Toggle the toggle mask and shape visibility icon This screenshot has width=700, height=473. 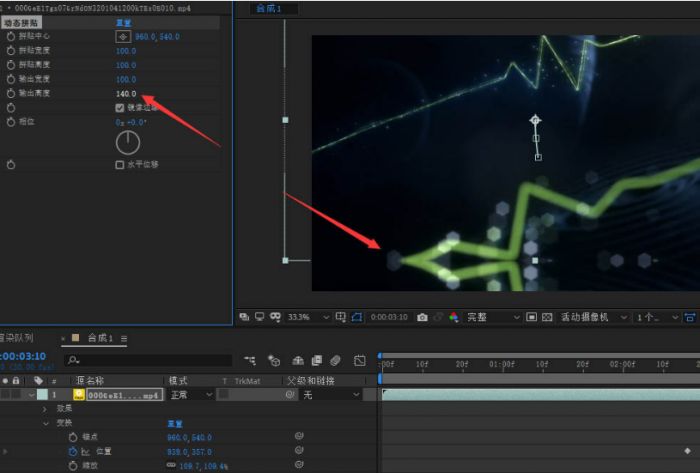pyautogui.click(x=275, y=317)
